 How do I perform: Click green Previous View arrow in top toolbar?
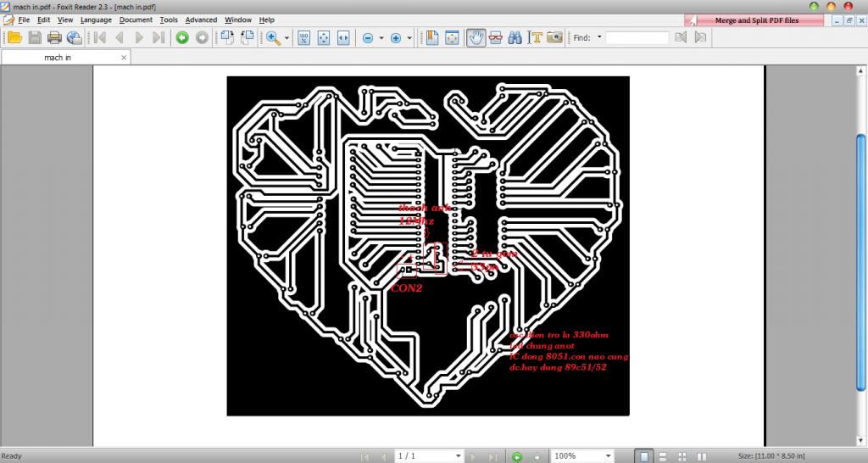pos(182,37)
